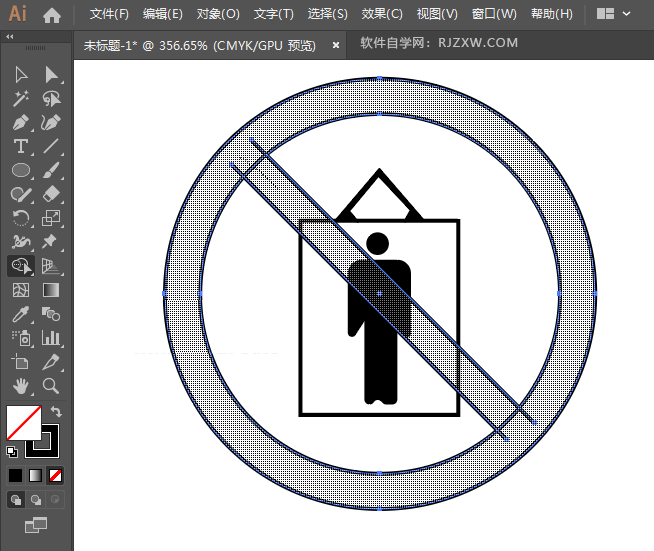Select the Column Graph tool
Image resolution: width=654 pixels, height=551 pixels.
(x=51, y=338)
